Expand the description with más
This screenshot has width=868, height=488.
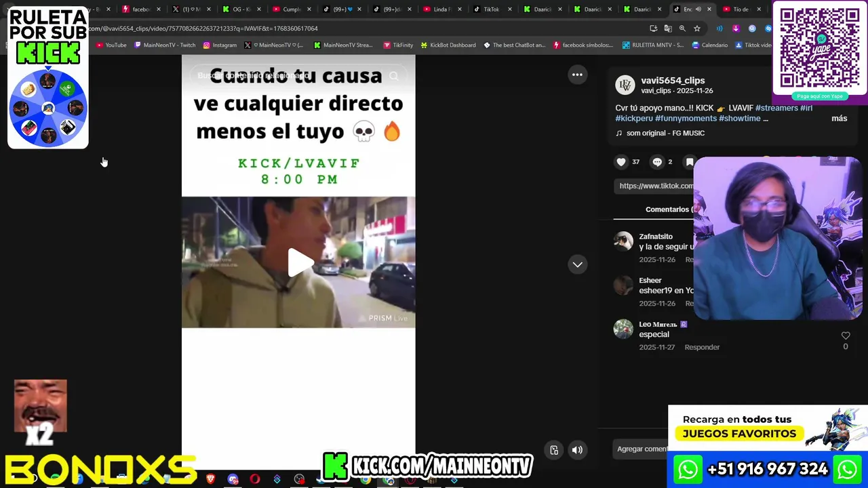(x=839, y=118)
